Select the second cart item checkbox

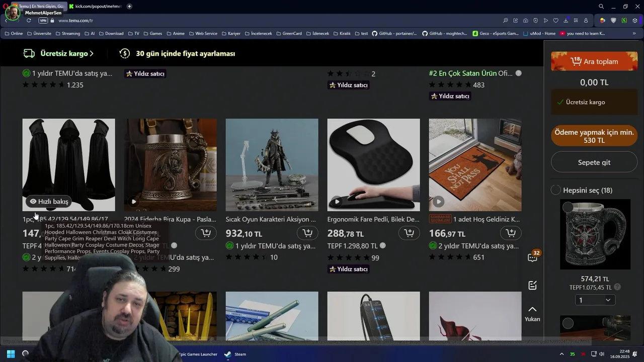(568, 324)
